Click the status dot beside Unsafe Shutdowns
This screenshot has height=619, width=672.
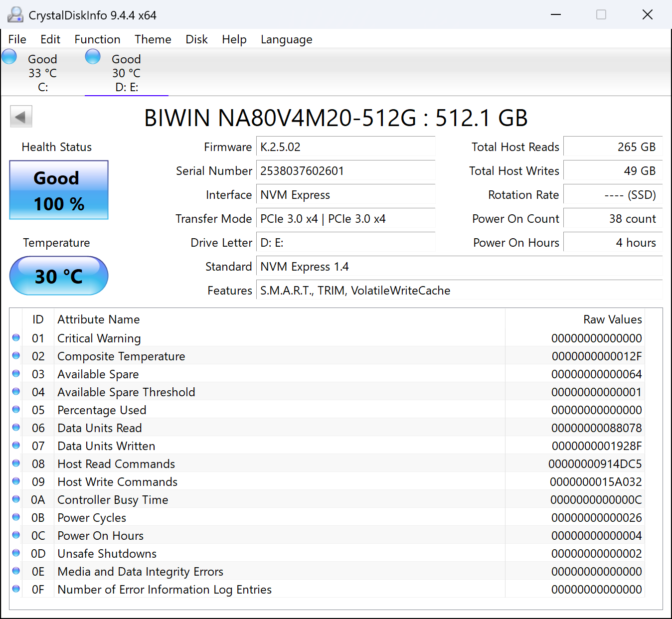[16, 553]
